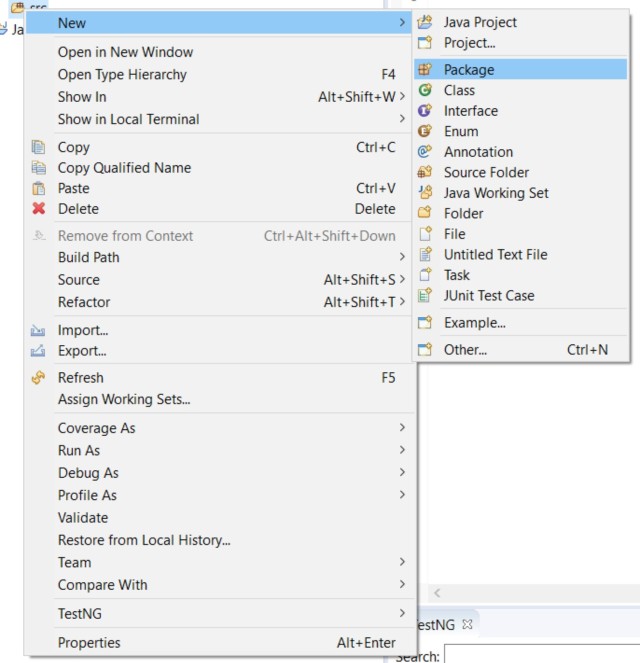Viewport: 640px width, 663px height.
Task: Open the Run As submenu arrow
Action: coord(402,451)
